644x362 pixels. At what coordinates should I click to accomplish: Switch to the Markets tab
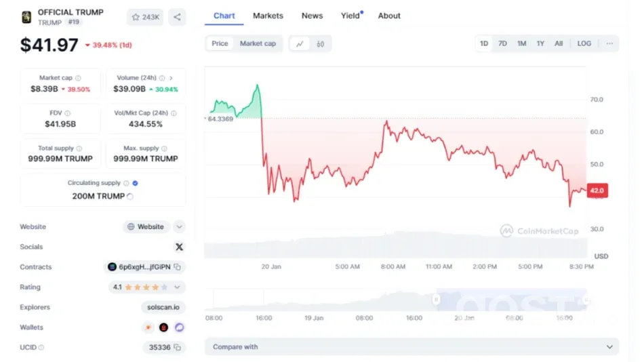coord(268,16)
